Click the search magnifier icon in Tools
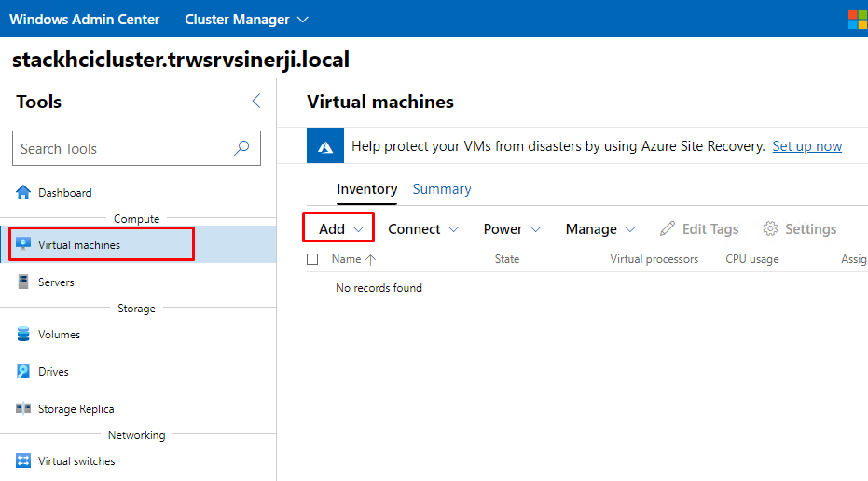The height and width of the screenshot is (481, 868). click(241, 148)
